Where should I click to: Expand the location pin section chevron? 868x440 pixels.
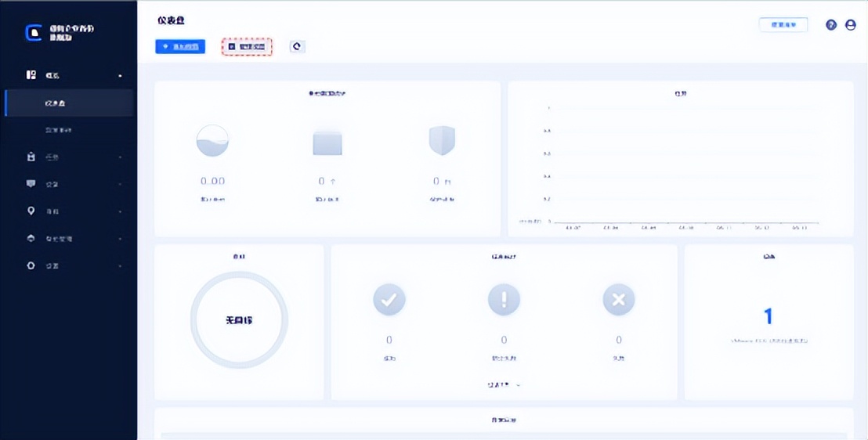coord(120,212)
